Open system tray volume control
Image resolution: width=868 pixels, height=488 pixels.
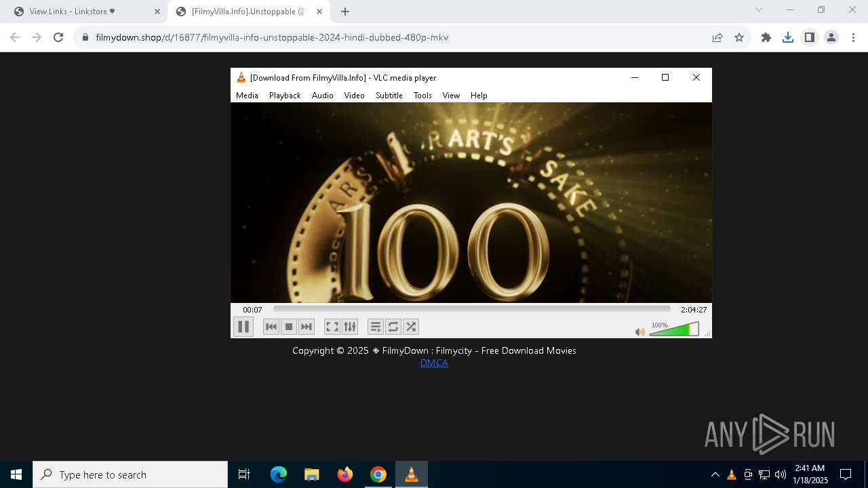tap(780, 474)
